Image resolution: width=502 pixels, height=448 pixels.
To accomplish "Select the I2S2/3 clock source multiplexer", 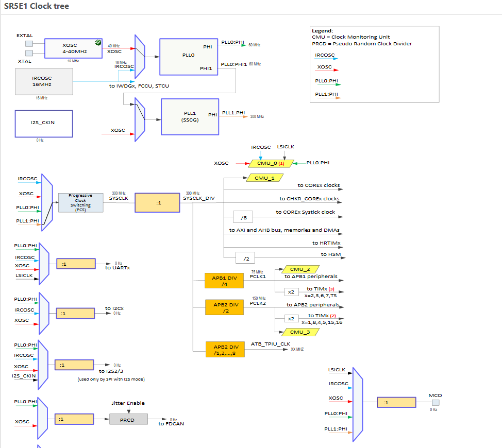I will pyautogui.click(x=43, y=365).
